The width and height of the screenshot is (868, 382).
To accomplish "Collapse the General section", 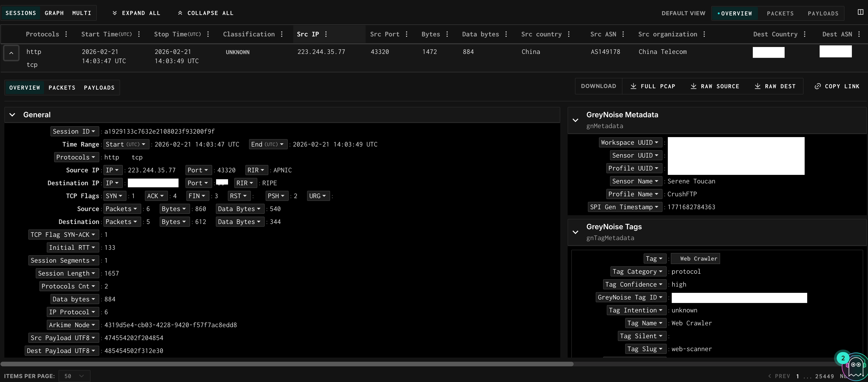I will coord(12,115).
